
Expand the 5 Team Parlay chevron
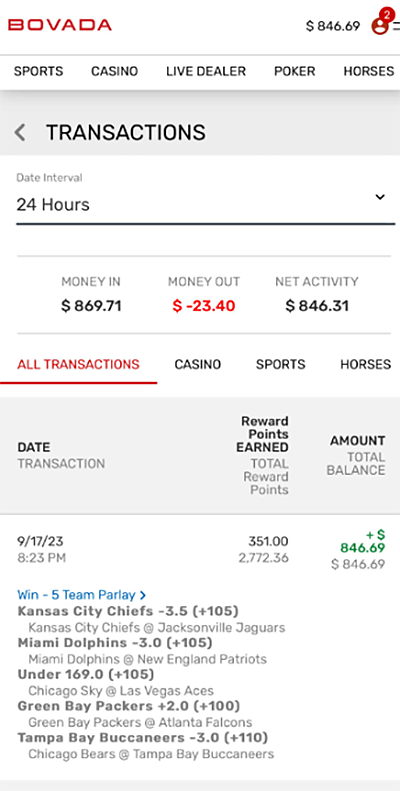(143, 595)
